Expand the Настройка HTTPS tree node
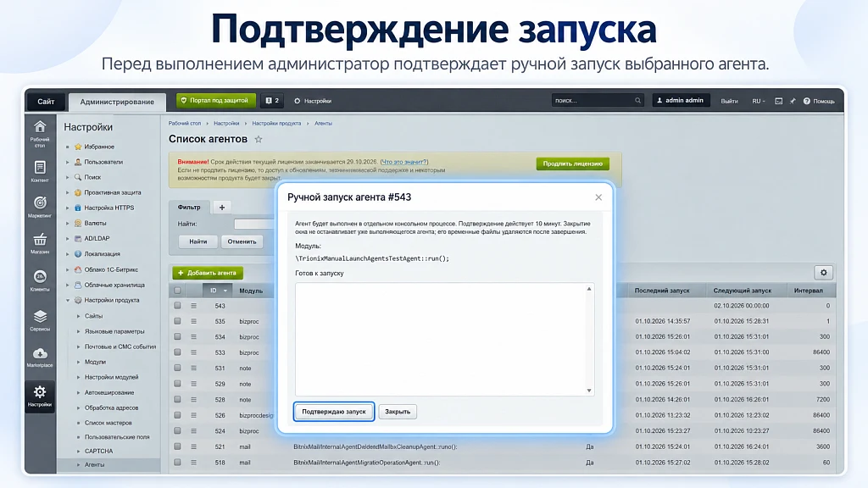868x488 pixels. click(68, 208)
